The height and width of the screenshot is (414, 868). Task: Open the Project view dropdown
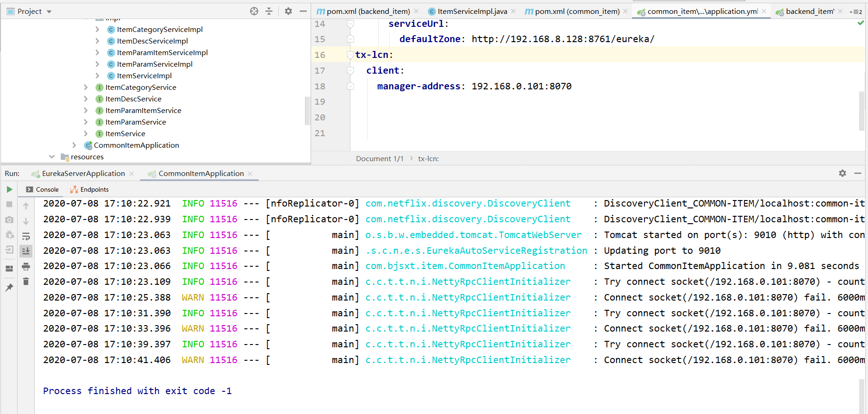[x=49, y=12]
